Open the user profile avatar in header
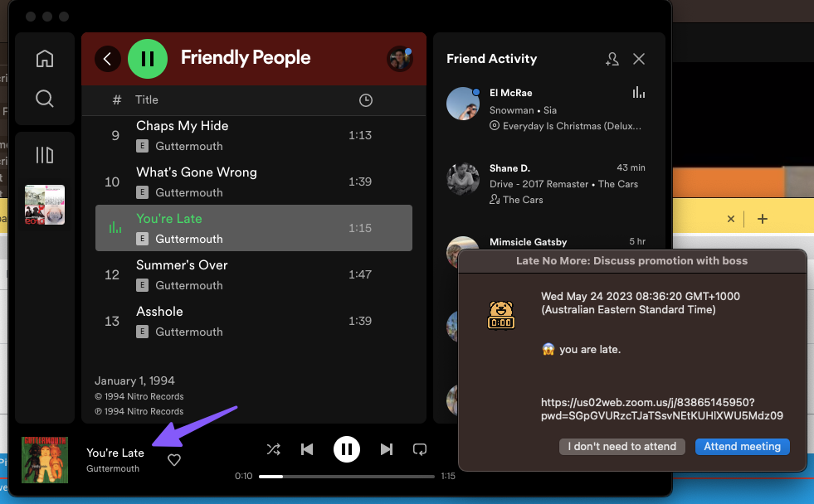Image resolution: width=814 pixels, height=504 pixels. coord(400,59)
